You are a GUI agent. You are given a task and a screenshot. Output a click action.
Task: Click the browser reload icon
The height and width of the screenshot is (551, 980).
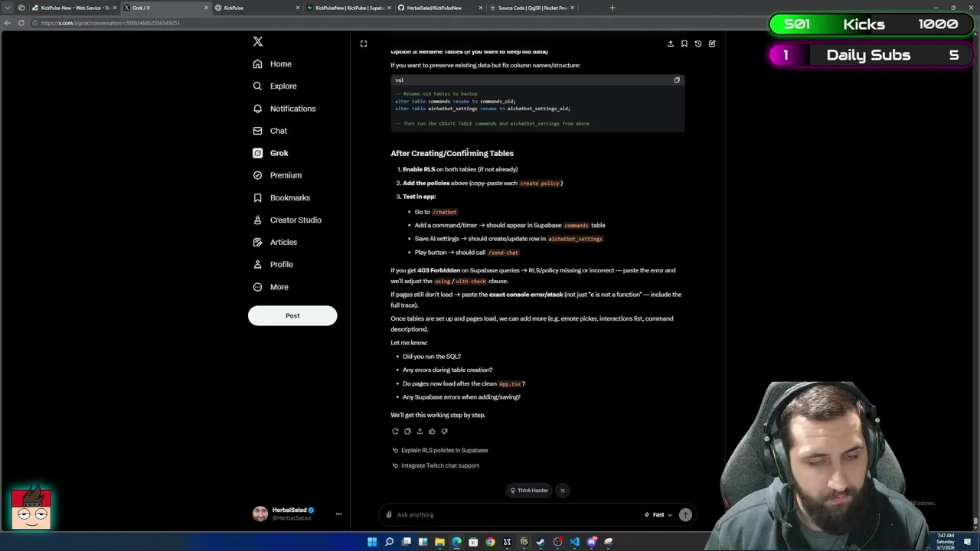(x=21, y=23)
